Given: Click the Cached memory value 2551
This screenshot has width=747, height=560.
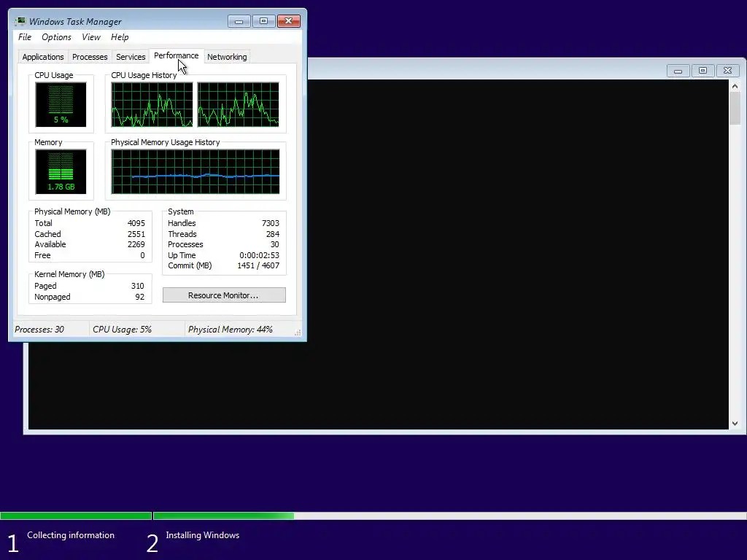Looking at the screenshot, I should 136,234.
